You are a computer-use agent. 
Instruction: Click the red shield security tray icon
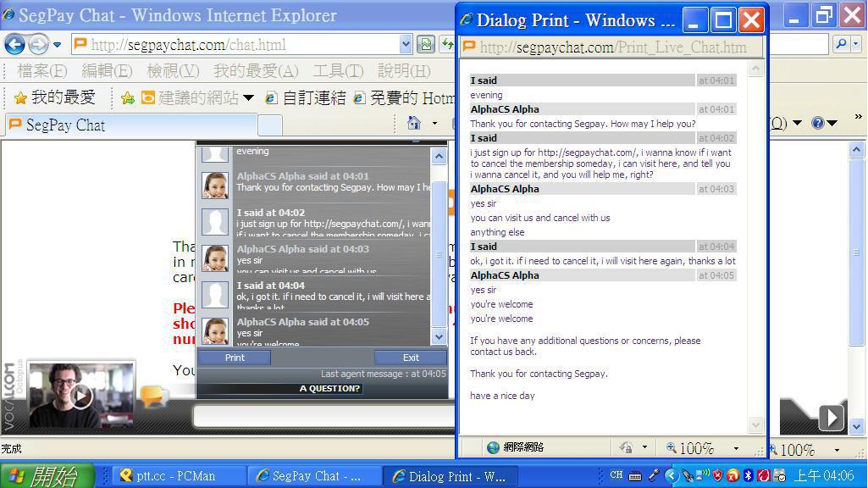(718, 474)
